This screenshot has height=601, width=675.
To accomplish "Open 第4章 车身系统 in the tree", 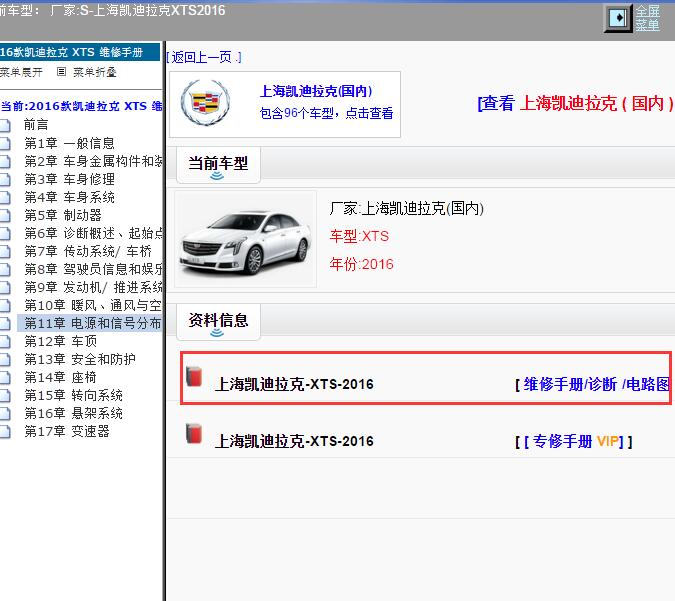I will [69, 197].
